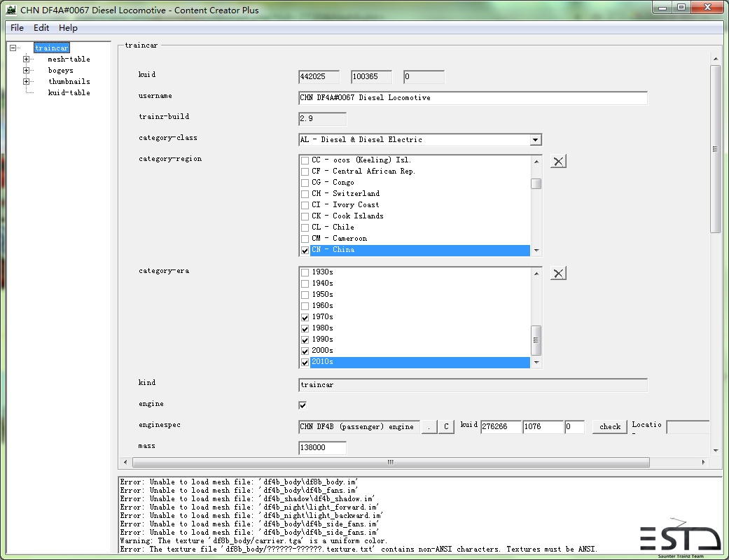Clear category-era selection with X button

[558, 273]
